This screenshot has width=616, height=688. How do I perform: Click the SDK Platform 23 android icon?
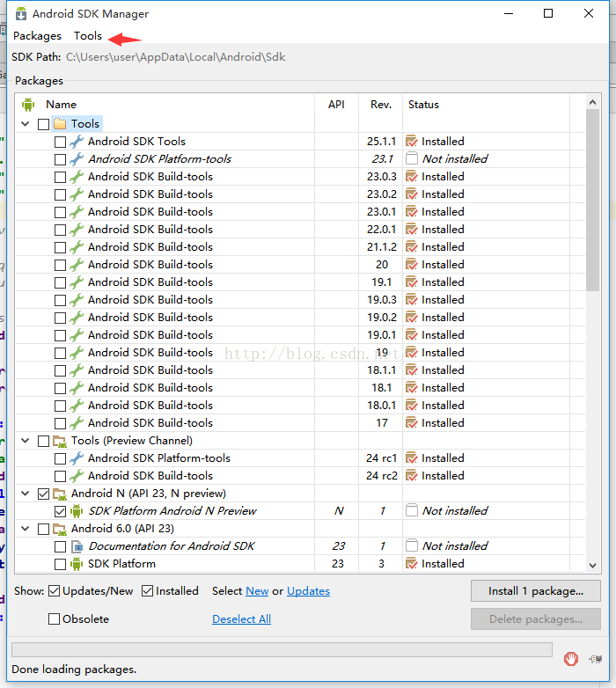coord(77,564)
